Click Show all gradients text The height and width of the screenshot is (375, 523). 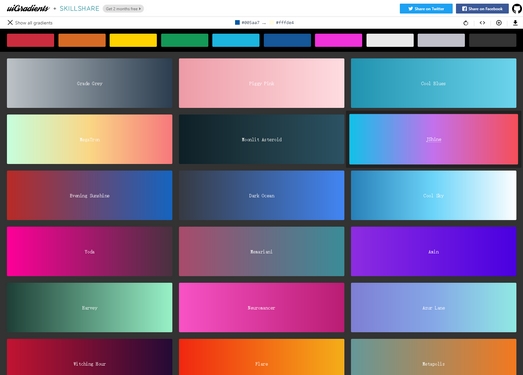[x=34, y=23]
